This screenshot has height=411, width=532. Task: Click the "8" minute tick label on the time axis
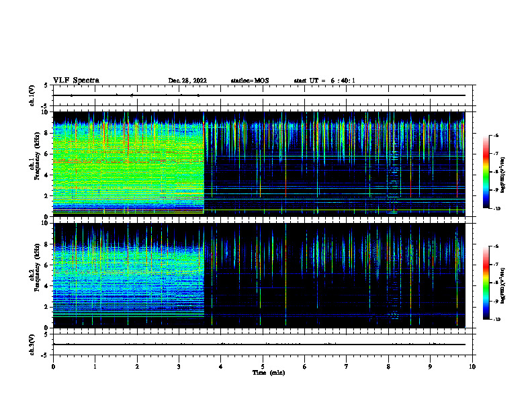[x=388, y=367]
